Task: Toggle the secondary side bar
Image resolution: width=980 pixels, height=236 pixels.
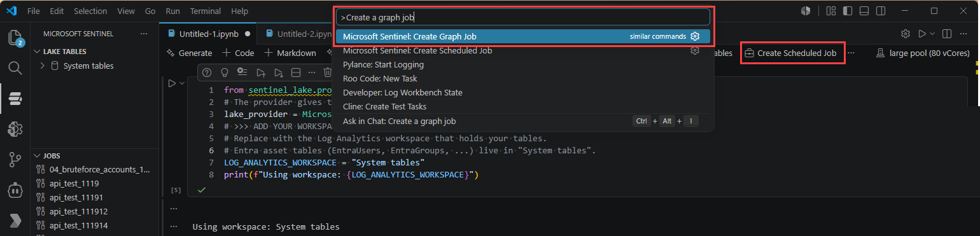Action: point(880,11)
